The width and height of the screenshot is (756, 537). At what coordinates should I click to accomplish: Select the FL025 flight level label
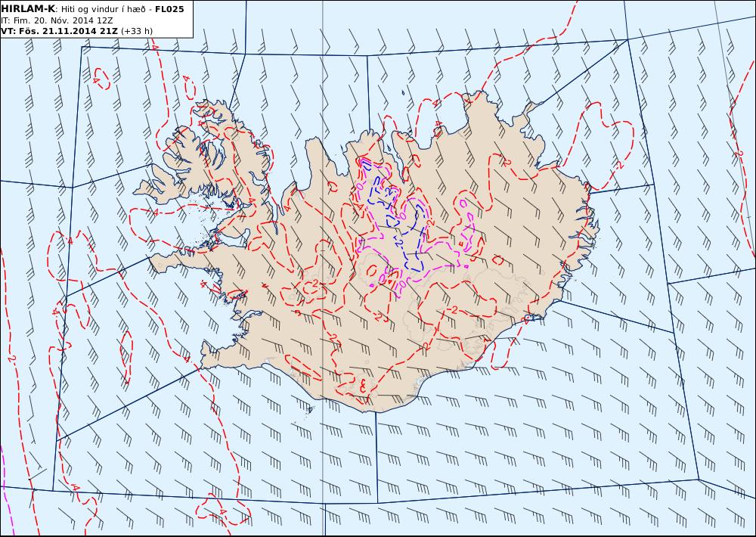[x=169, y=8]
